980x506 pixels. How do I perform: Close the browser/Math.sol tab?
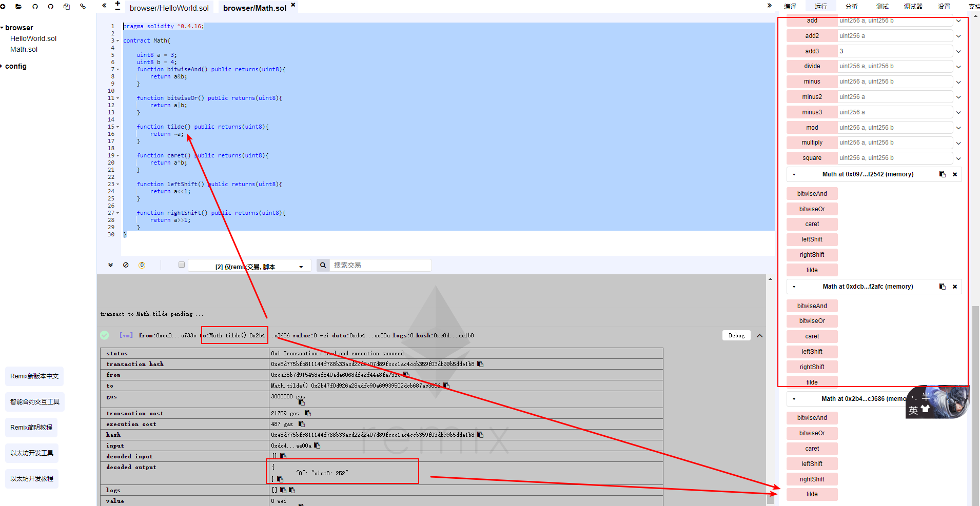293,5
